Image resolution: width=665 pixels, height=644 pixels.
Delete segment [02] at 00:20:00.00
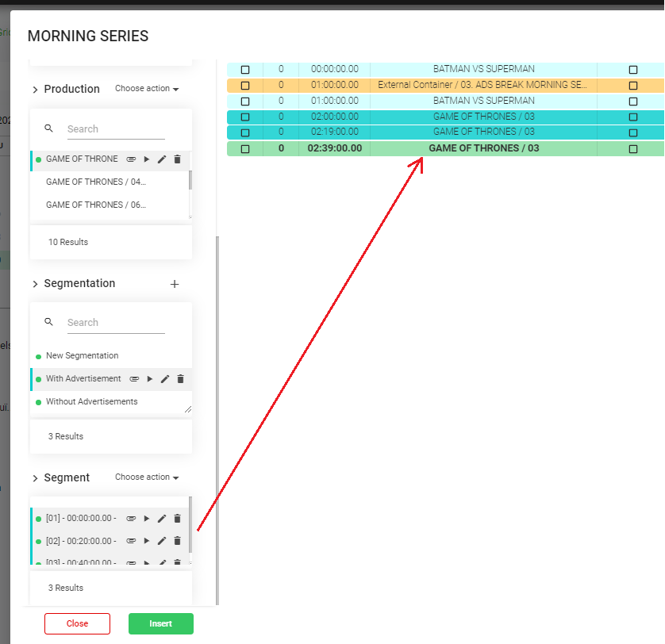(x=177, y=541)
